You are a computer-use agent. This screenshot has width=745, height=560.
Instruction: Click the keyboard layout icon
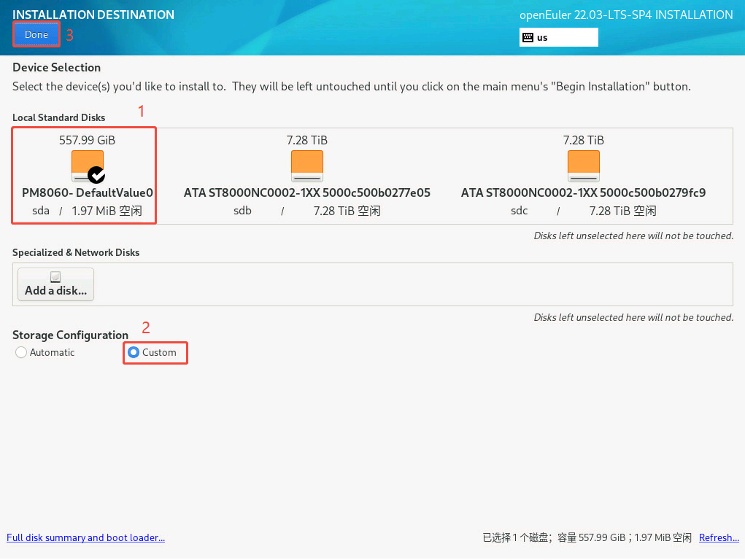click(528, 37)
